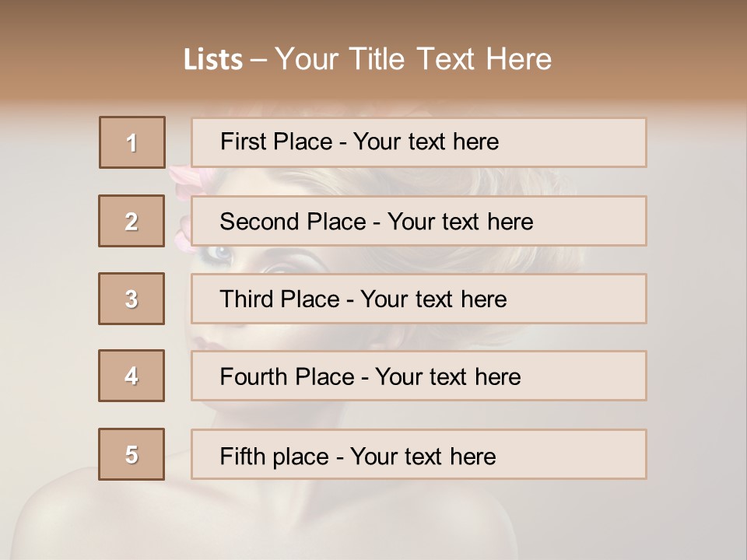The height and width of the screenshot is (560, 747).
Task: Click the number 3 box
Action: (132, 299)
